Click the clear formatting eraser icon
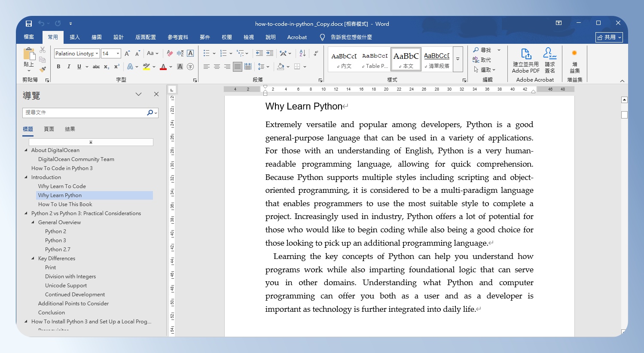 pyautogui.click(x=170, y=53)
